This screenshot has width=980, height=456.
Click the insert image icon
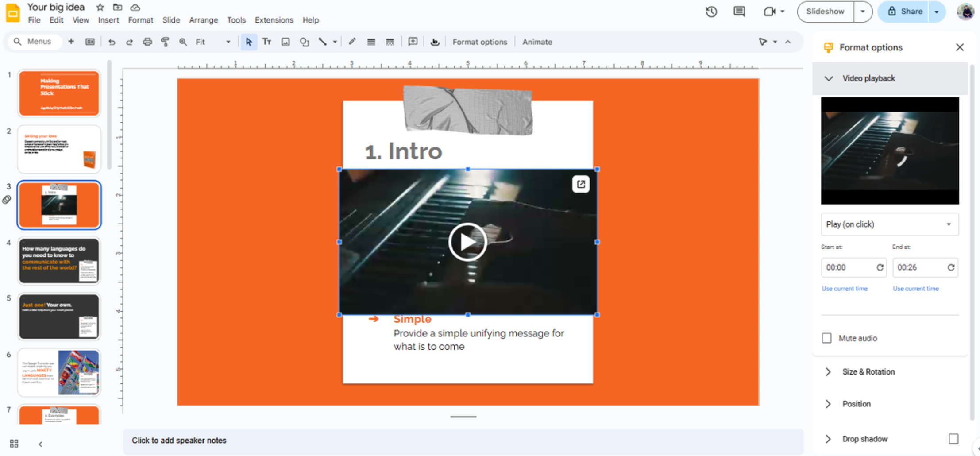[x=286, y=42]
